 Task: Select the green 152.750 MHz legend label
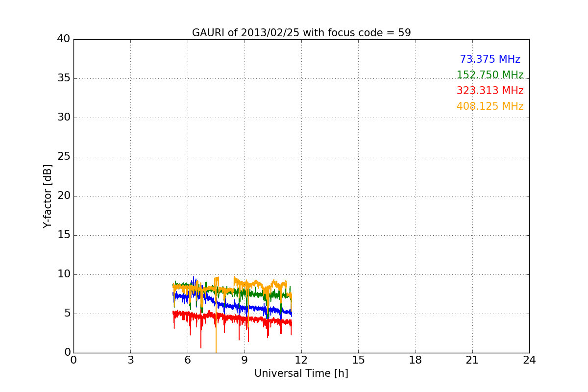(x=490, y=75)
